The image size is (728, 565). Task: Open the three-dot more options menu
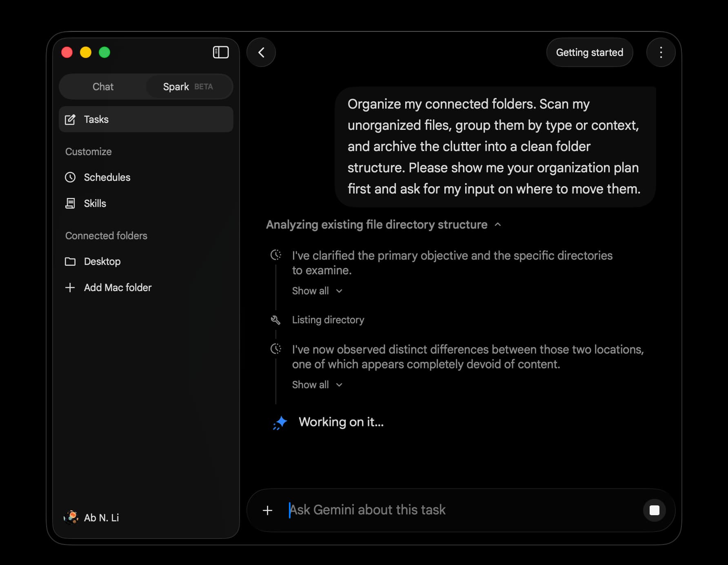pos(661,52)
